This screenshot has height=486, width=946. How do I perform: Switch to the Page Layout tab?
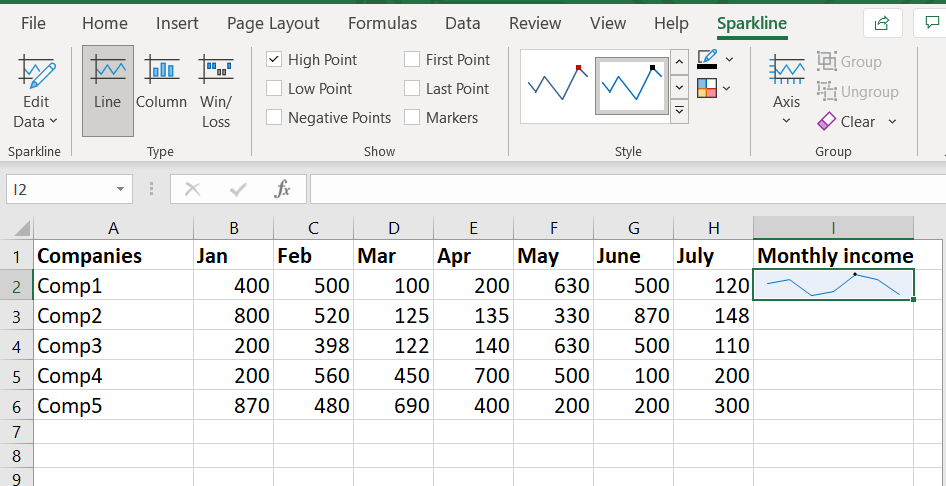[x=273, y=24]
